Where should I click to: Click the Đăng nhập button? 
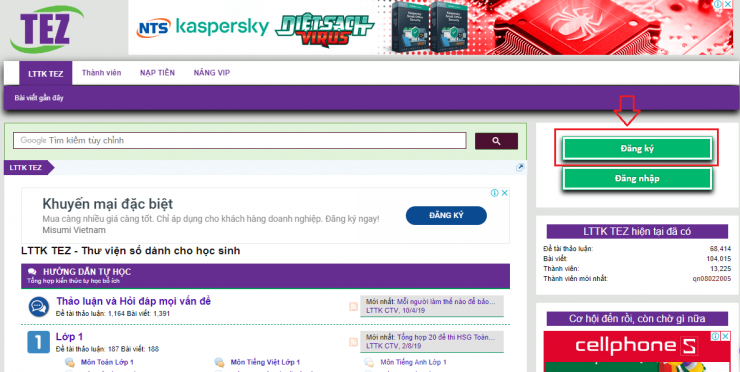(x=637, y=179)
